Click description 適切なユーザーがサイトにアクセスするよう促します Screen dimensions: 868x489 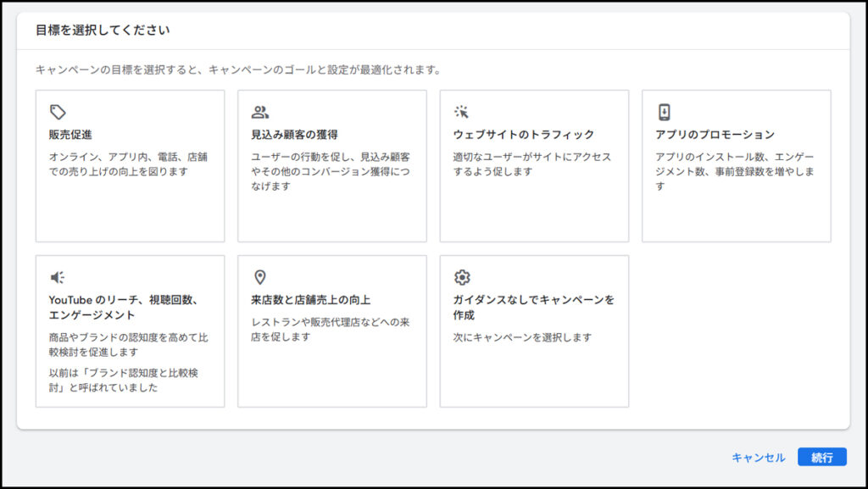532,164
